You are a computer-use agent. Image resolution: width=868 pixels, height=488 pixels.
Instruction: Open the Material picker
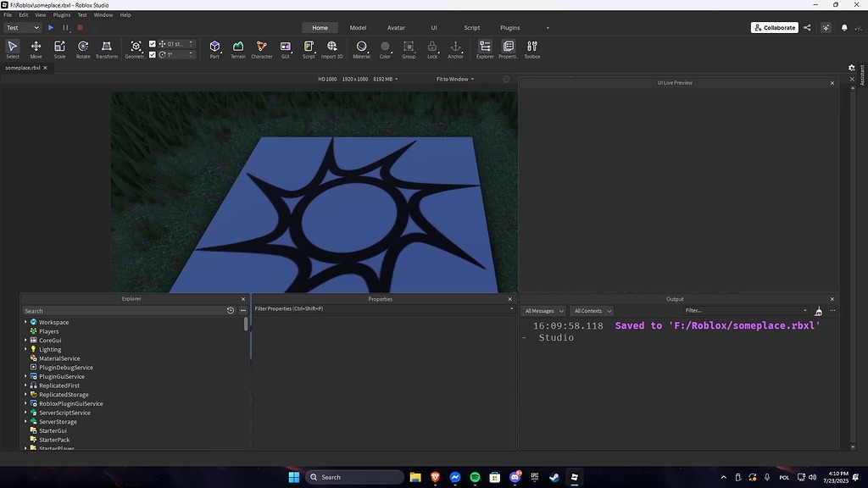click(361, 49)
